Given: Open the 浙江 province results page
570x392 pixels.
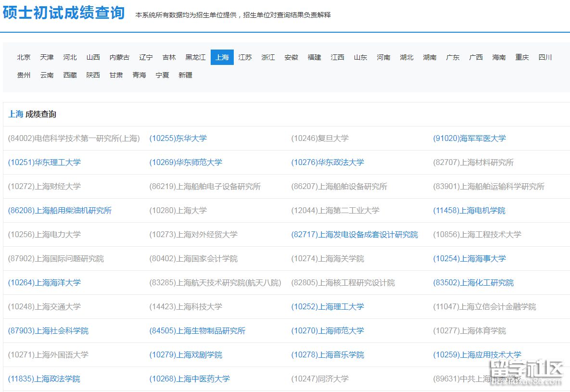Looking at the screenshot, I should coord(268,57).
